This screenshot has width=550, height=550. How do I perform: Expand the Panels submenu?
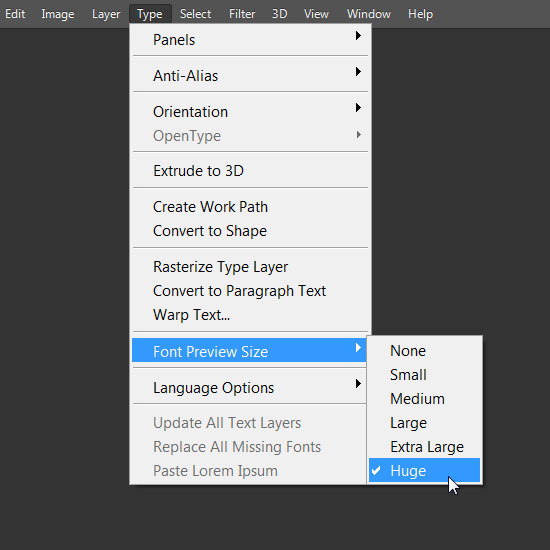[x=250, y=40]
